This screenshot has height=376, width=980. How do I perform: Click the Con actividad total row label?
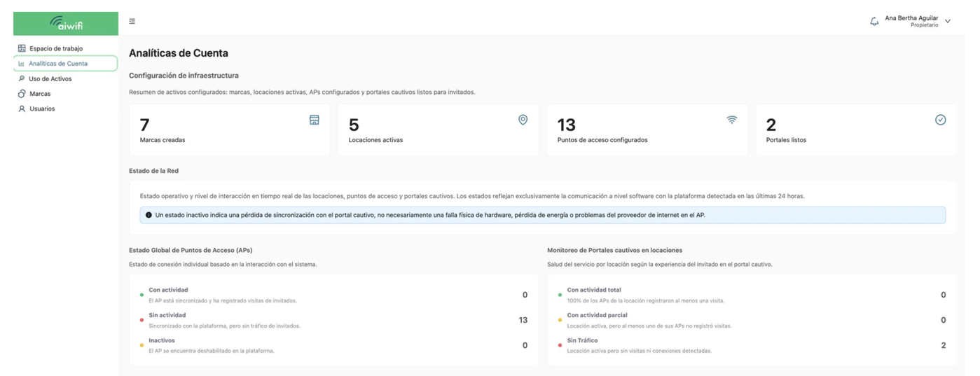point(594,290)
